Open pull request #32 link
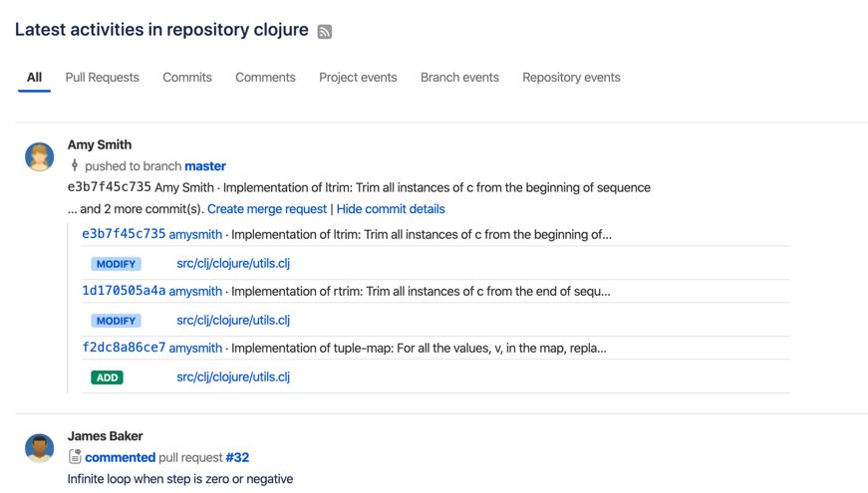The image size is (868, 493). (x=237, y=458)
